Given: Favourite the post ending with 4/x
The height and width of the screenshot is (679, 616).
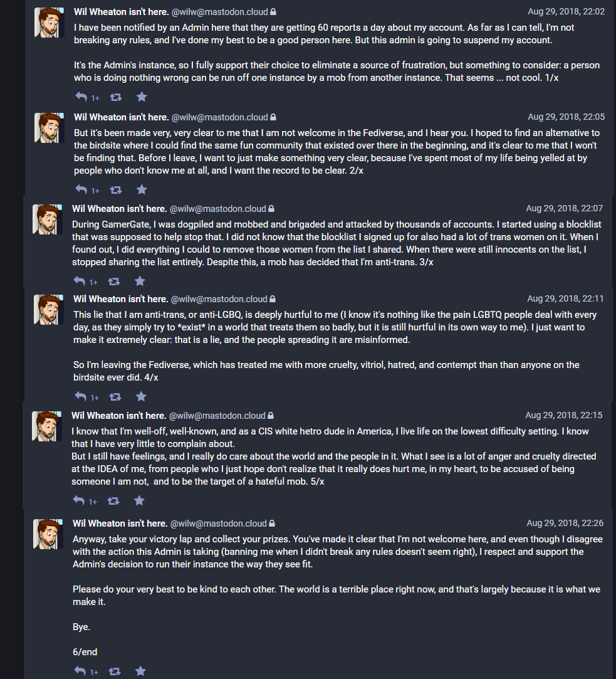Looking at the screenshot, I should [x=141, y=396].
